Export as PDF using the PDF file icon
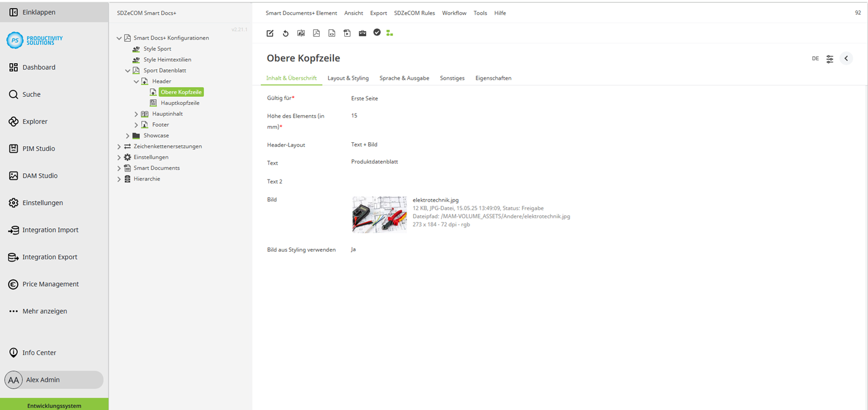The height and width of the screenshot is (410, 868). pos(316,33)
